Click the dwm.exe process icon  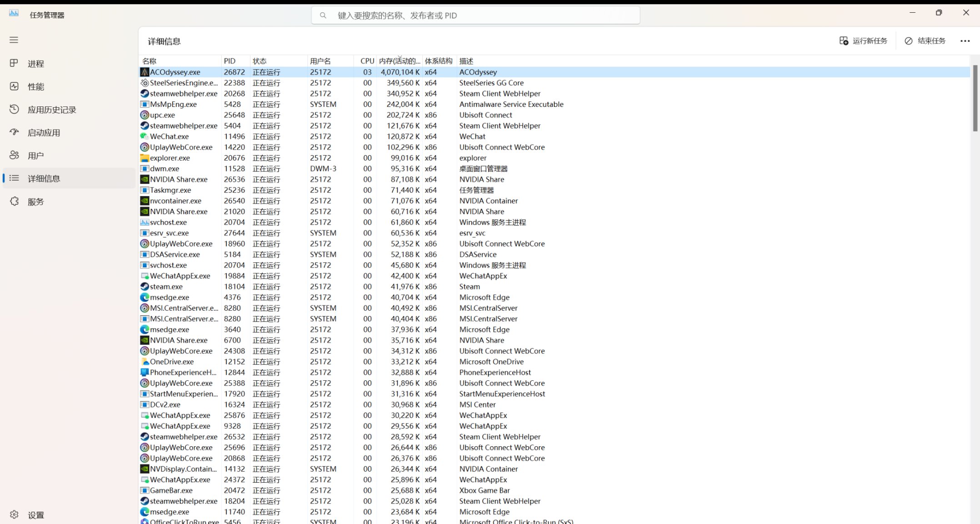pos(145,169)
